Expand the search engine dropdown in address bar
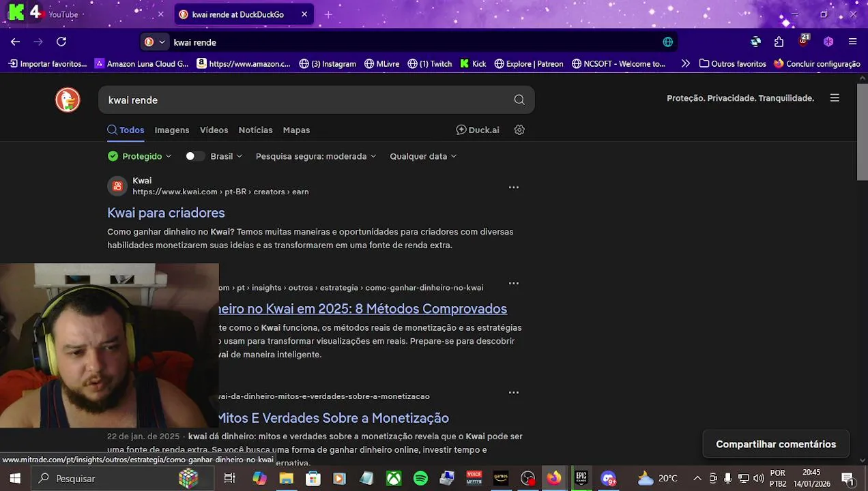 (155, 42)
